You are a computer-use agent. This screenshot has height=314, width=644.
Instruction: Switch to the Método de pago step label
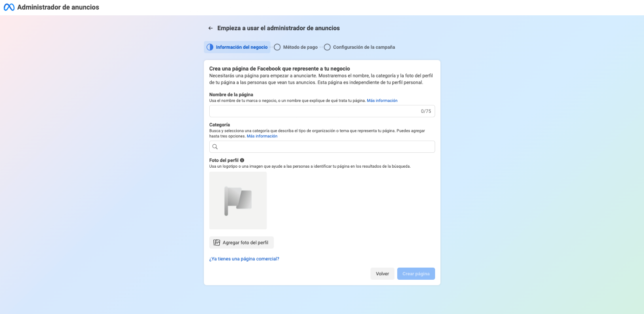(300, 47)
